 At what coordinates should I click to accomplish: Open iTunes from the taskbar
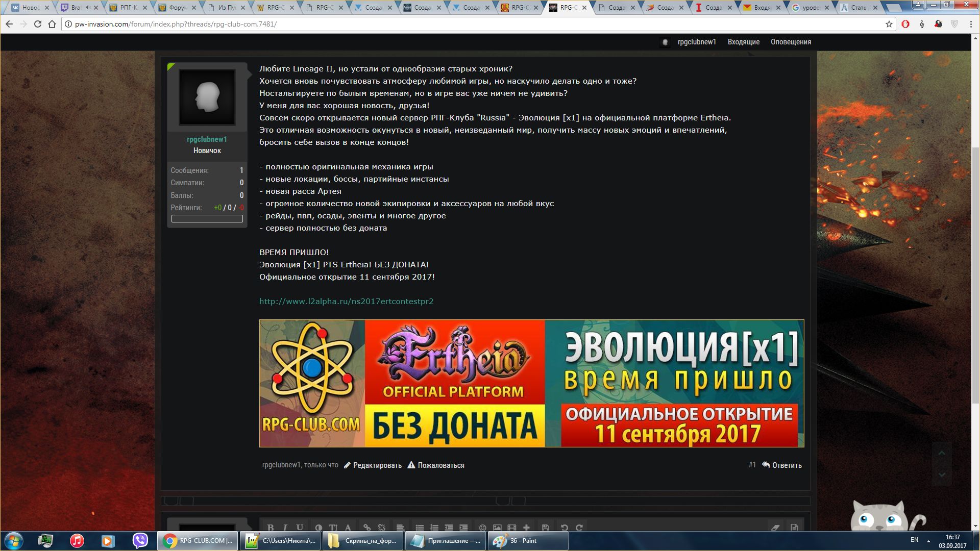click(77, 540)
